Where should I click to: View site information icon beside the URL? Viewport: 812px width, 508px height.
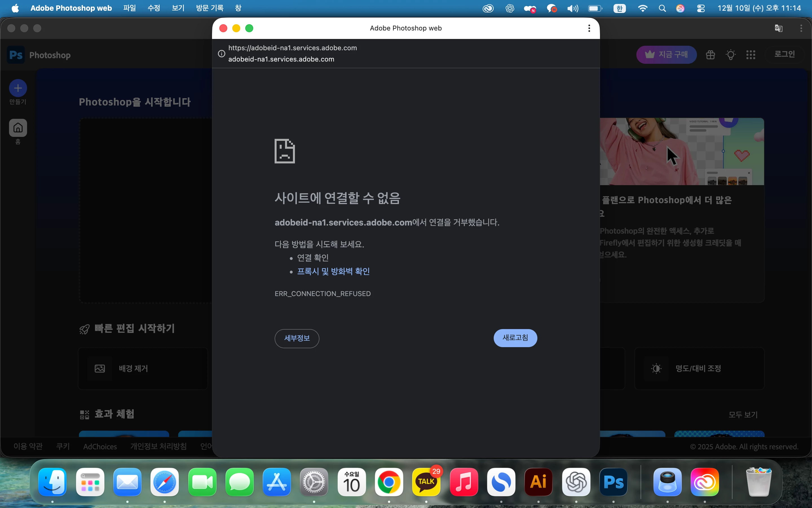click(221, 53)
